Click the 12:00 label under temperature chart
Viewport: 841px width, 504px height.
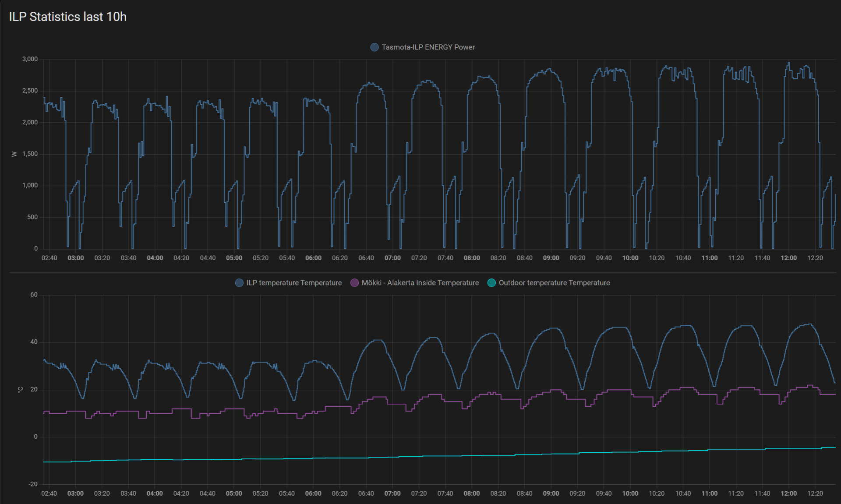point(788,493)
